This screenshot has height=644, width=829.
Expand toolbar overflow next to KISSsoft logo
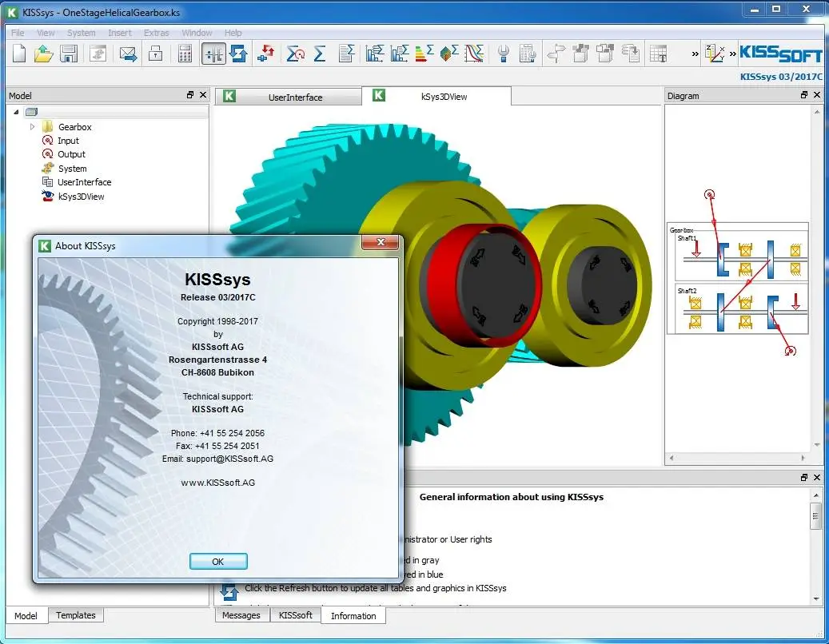click(x=733, y=54)
